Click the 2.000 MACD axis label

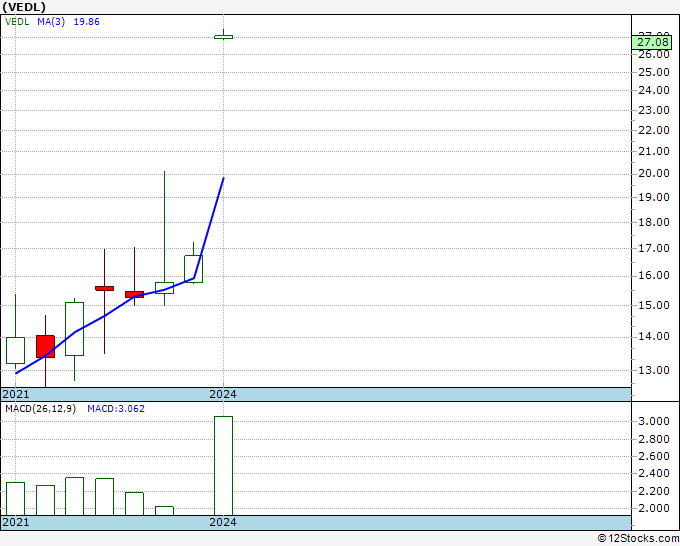point(654,508)
